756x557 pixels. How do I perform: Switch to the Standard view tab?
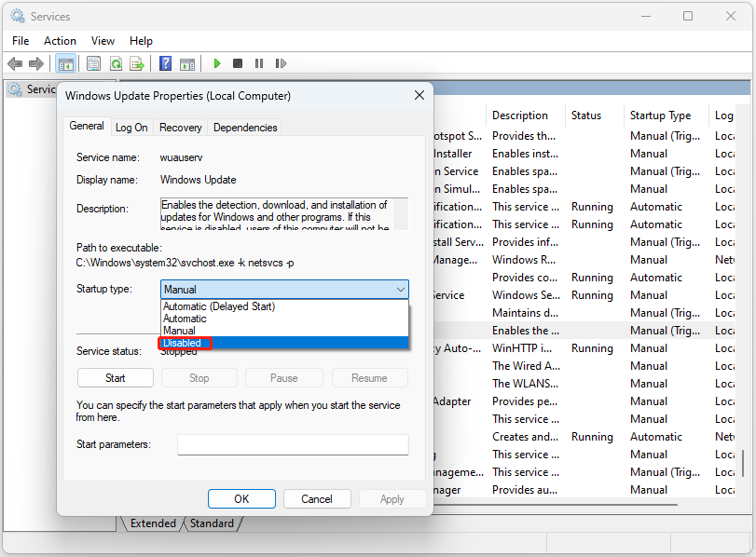(x=212, y=523)
